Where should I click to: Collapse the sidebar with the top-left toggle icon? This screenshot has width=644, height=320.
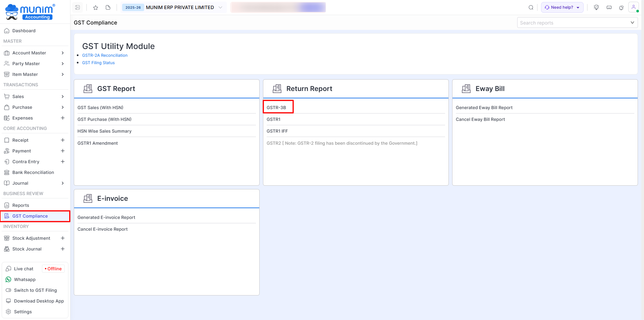[77, 7]
